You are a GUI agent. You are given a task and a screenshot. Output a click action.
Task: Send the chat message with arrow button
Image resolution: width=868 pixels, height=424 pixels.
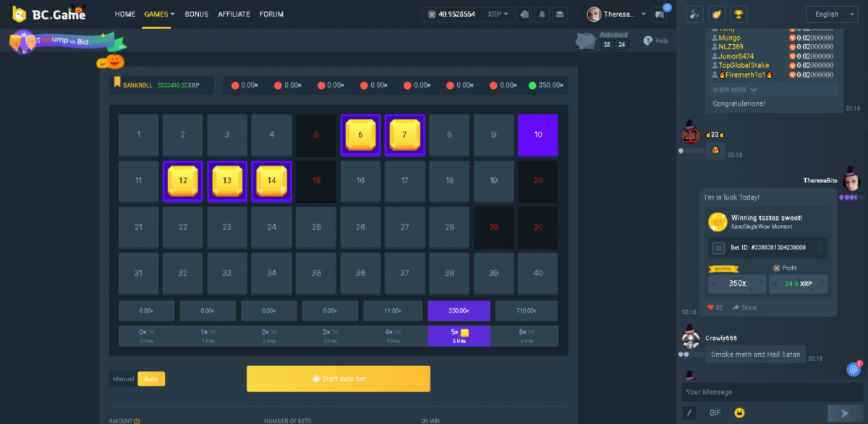[843, 412]
